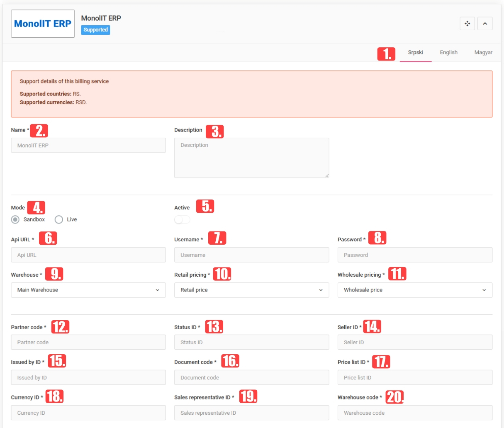Screen dimensions: 504x428
Task: Switch to the English language tab
Action: coord(448,52)
